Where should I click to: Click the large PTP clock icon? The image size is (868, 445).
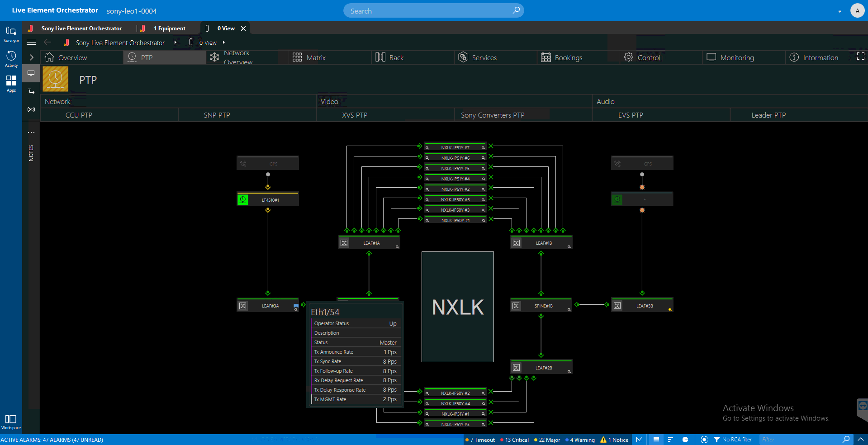pyautogui.click(x=55, y=79)
